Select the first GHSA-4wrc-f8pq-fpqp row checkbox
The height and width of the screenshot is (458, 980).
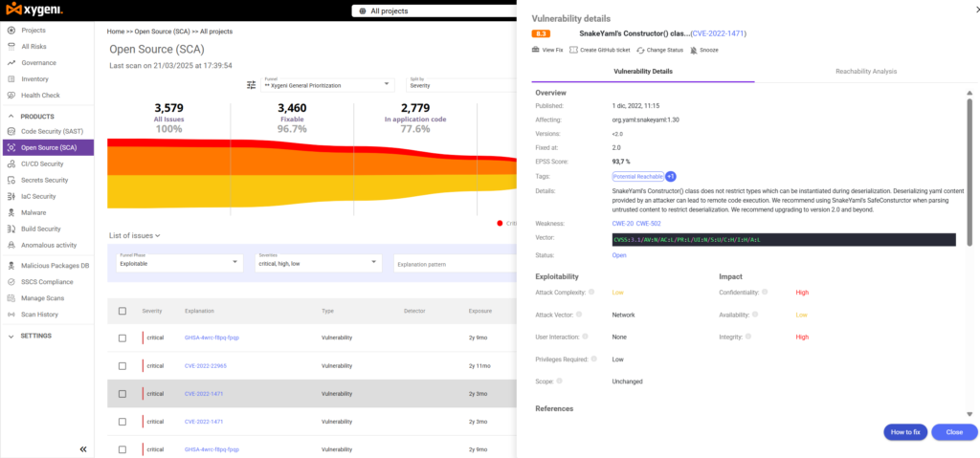point(122,338)
